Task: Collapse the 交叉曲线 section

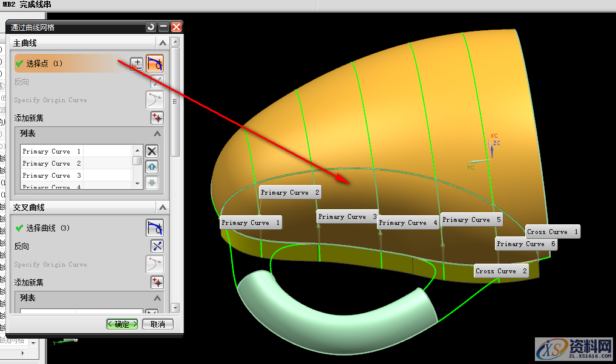Action: 162,207
